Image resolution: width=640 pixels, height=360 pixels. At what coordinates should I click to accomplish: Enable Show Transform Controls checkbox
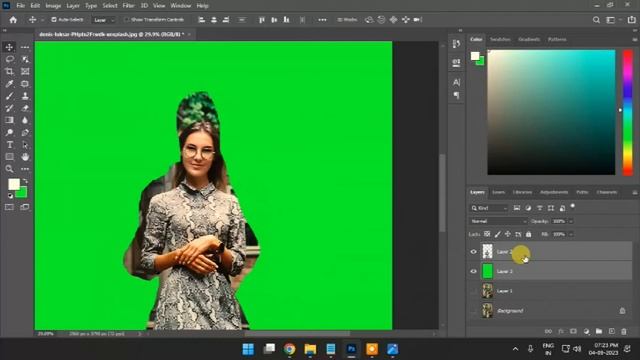click(x=127, y=20)
